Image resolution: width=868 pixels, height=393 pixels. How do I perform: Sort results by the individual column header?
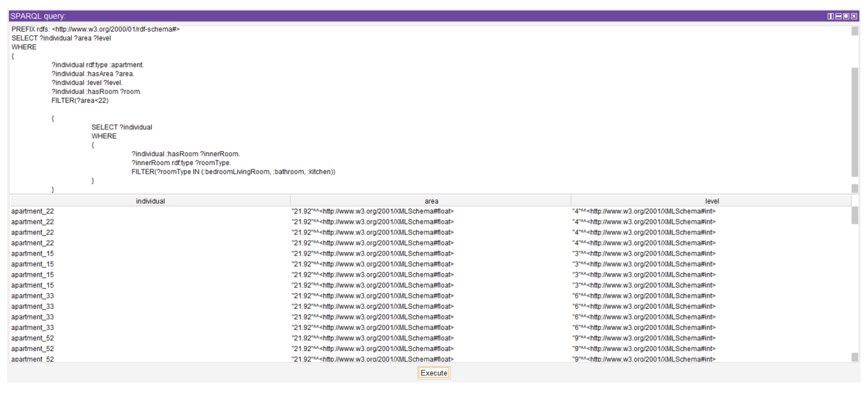[x=150, y=201]
